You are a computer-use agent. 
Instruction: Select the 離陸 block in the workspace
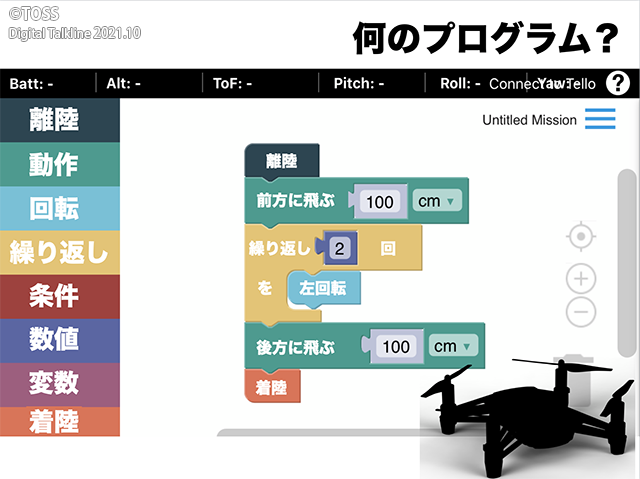click(281, 160)
